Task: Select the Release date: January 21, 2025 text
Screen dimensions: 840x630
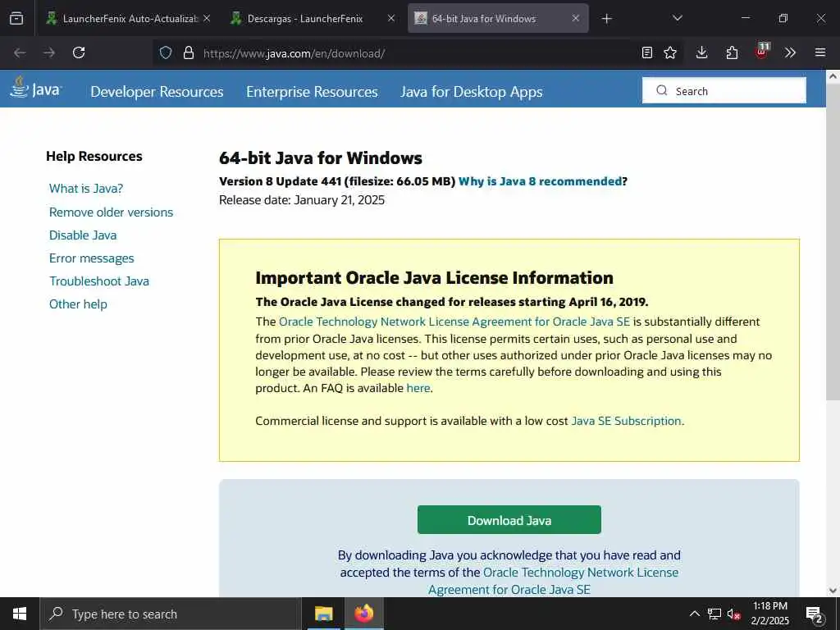Action: pyautogui.click(x=302, y=200)
